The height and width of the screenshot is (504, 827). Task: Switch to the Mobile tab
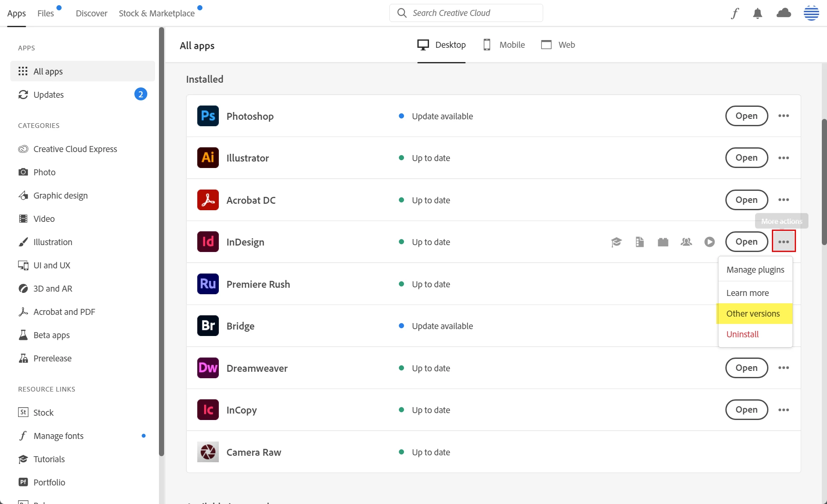click(504, 45)
